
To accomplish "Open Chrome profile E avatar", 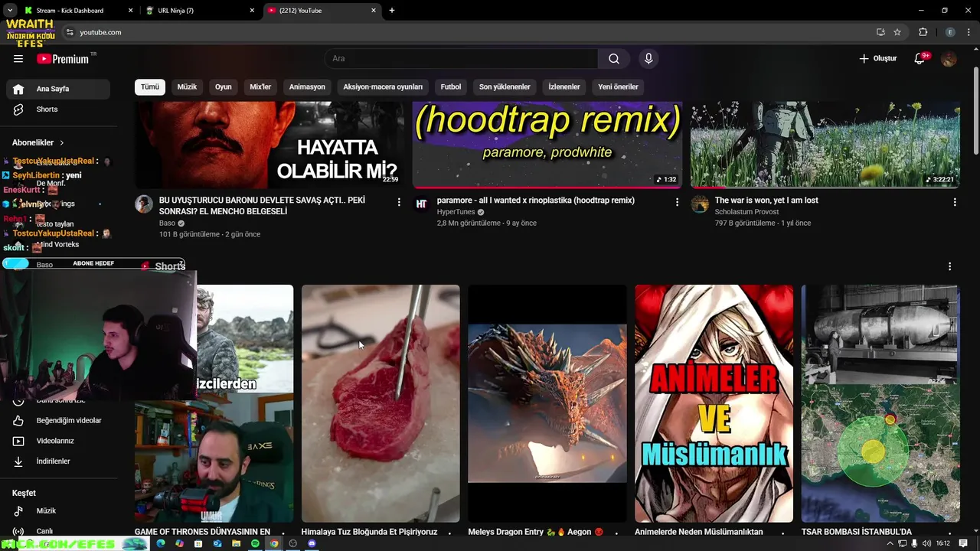I will (x=950, y=32).
